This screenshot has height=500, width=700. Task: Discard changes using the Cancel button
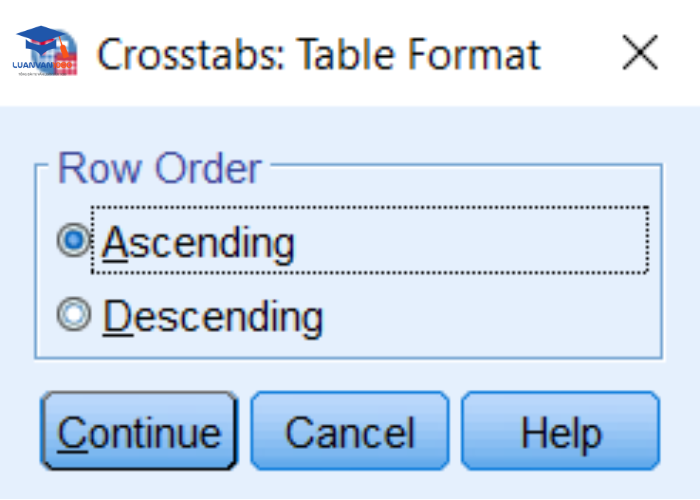tap(349, 432)
